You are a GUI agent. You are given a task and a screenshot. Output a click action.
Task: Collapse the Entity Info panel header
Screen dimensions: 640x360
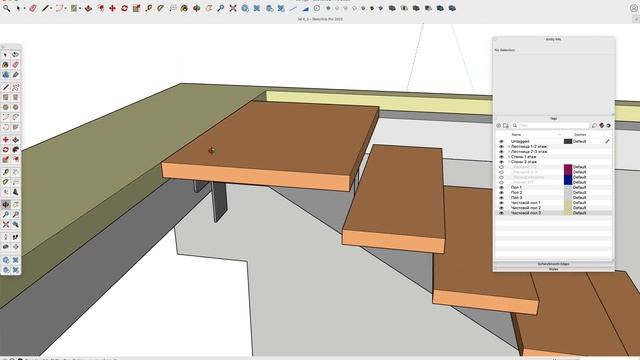553,40
